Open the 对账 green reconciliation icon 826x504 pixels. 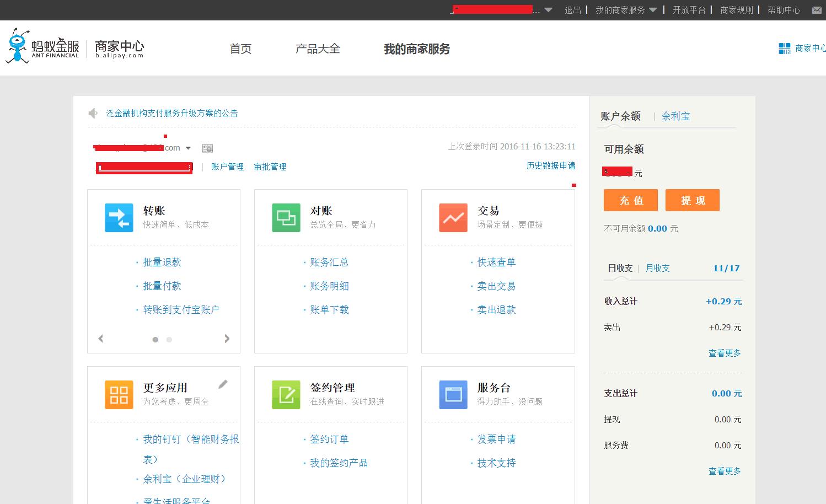pyautogui.click(x=286, y=217)
